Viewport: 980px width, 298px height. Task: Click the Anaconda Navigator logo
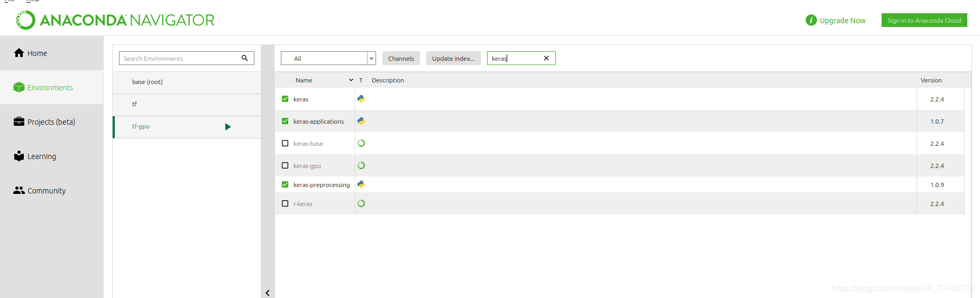115,20
